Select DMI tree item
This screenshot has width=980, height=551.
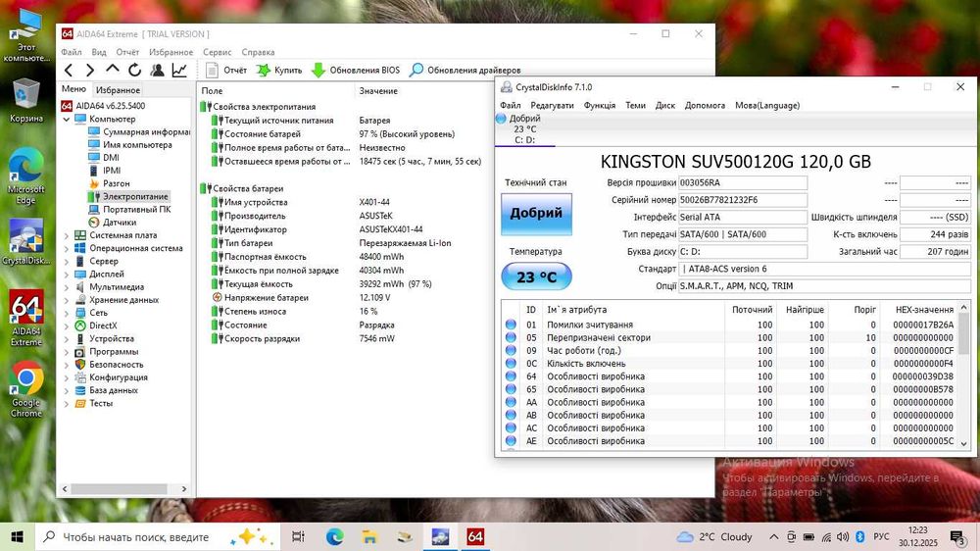[104, 158]
